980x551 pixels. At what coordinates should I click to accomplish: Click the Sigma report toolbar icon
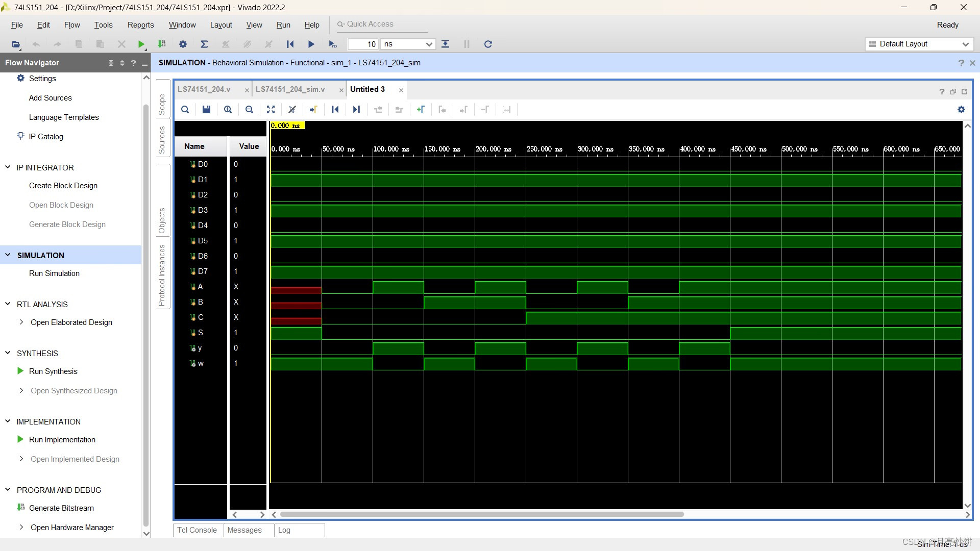pos(204,44)
